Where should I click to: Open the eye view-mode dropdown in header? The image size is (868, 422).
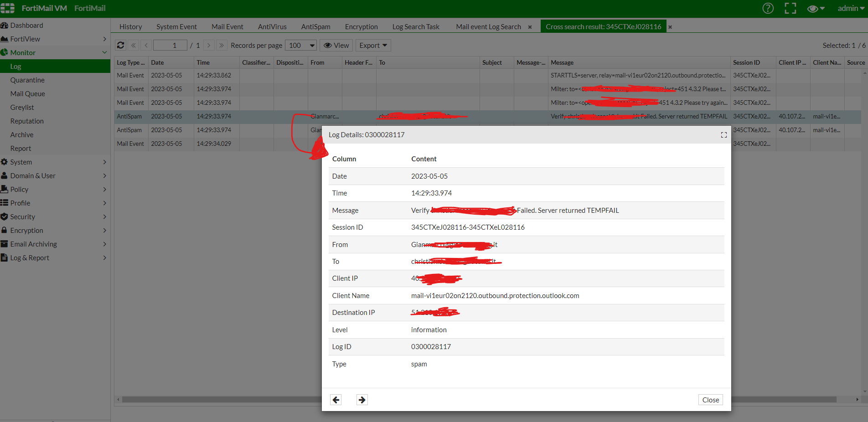pyautogui.click(x=816, y=8)
